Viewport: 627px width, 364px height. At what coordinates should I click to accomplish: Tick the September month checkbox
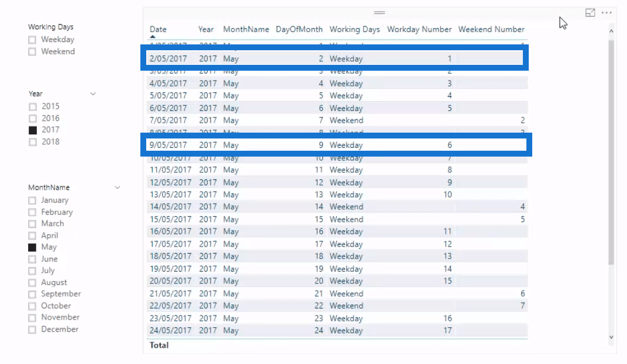32,294
